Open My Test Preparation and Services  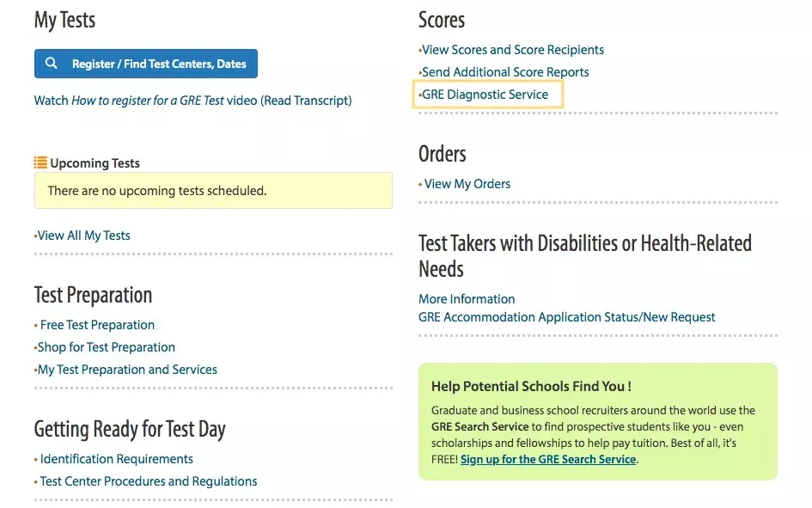click(127, 370)
